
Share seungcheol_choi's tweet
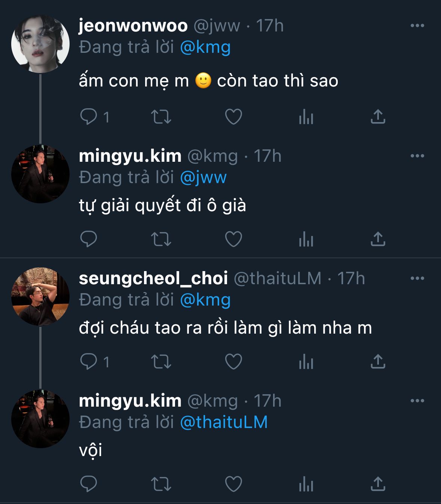(x=378, y=362)
